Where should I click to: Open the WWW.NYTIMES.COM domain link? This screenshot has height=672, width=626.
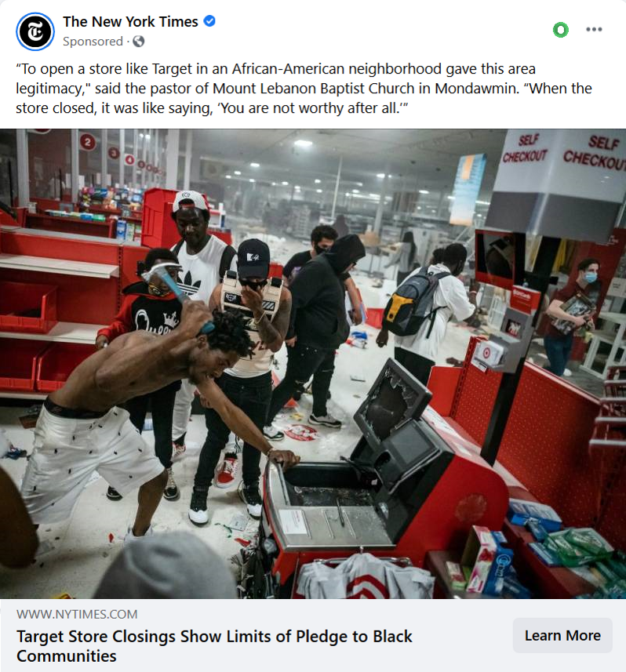pos(77,614)
